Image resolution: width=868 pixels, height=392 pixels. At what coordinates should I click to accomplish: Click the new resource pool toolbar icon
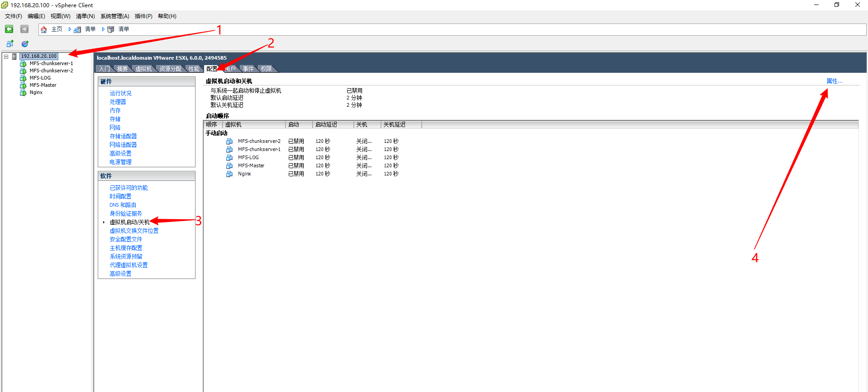(x=25, y=44)
